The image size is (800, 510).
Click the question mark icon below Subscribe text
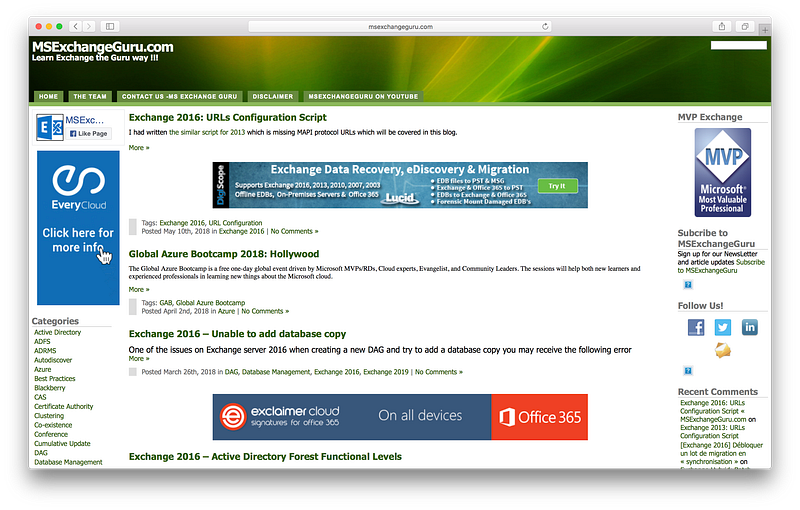[688, 285]
